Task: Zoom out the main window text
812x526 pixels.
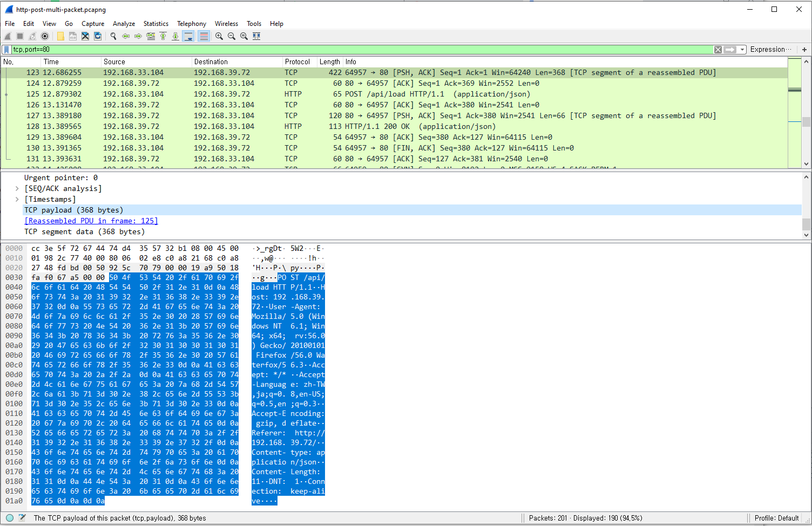Action: (232, 36)
